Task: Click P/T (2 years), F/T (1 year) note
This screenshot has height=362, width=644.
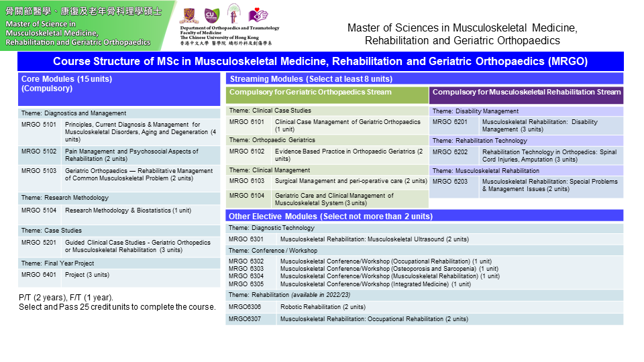Action: 66,298
